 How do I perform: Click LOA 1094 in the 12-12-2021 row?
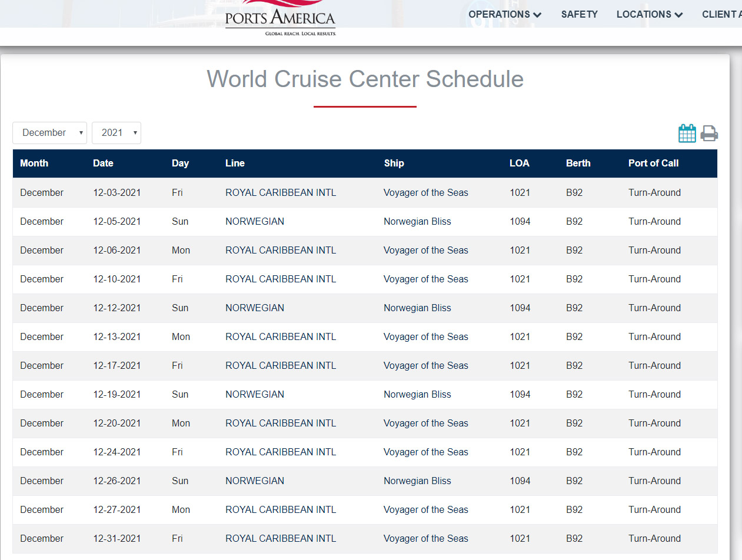tap(520, 308)
